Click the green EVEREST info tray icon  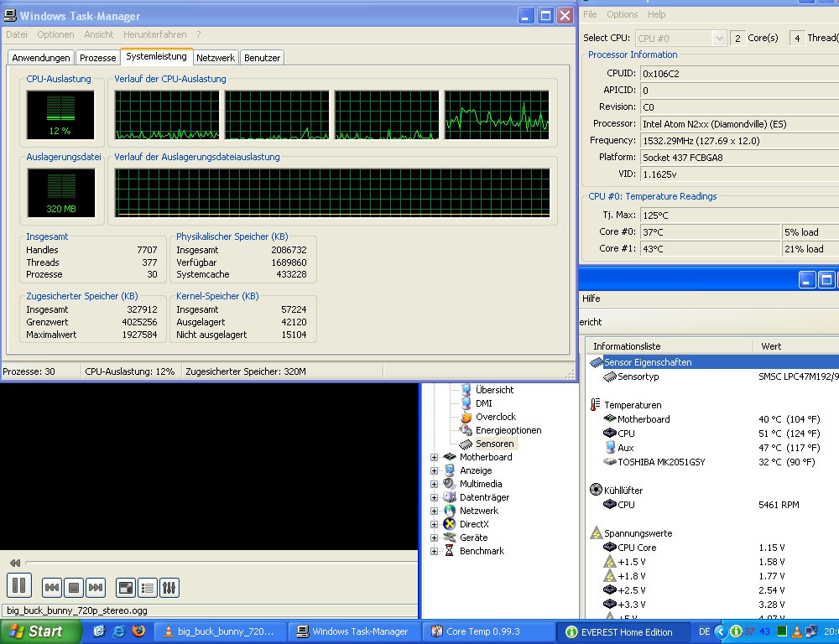pos(736,631)
